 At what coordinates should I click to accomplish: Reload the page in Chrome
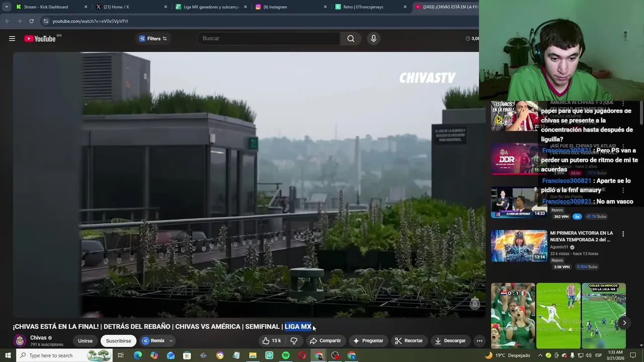(x=31, y=21)
